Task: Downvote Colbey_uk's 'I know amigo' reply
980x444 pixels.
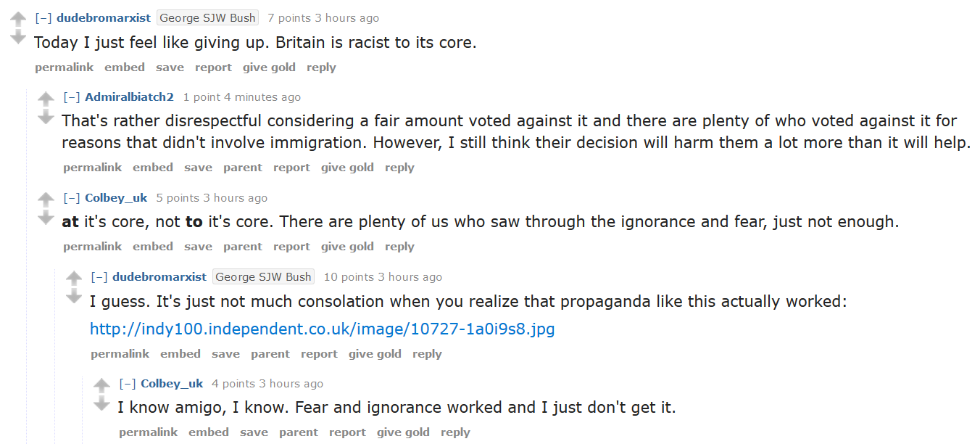Action: click(102, 403)
